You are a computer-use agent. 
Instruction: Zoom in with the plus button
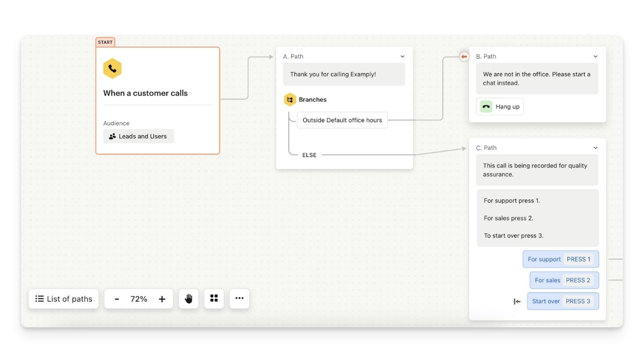pos(162,299)
